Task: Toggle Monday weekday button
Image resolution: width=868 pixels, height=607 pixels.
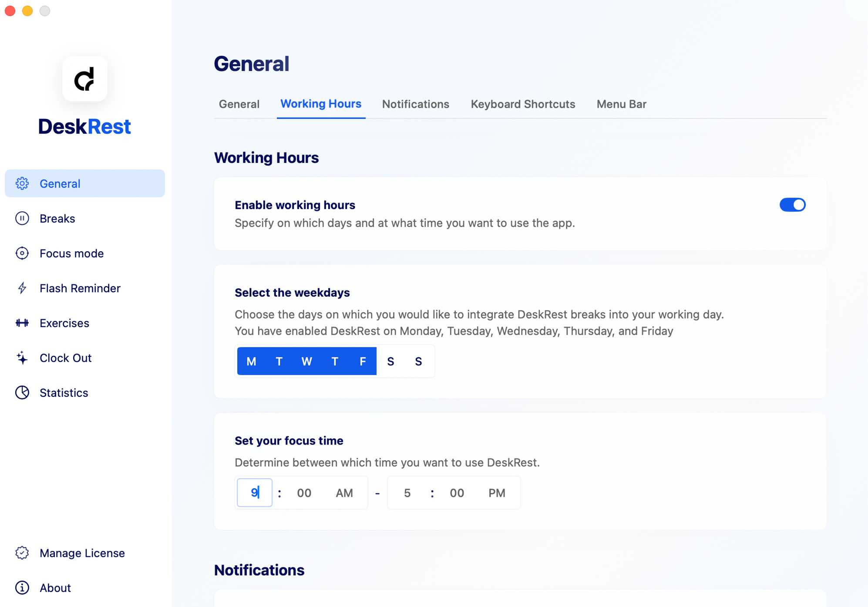Action: pyautogui.click(x=251, y=361)
